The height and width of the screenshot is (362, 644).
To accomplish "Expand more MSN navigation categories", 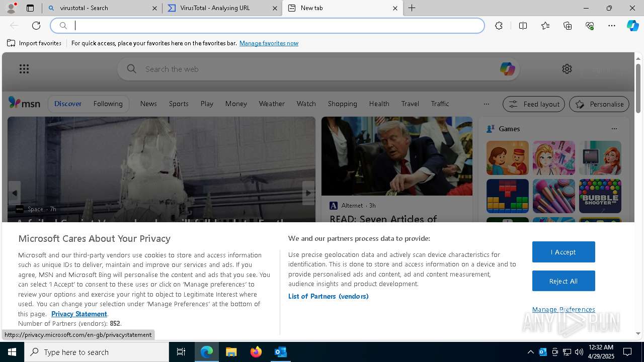I will (486, 104).
